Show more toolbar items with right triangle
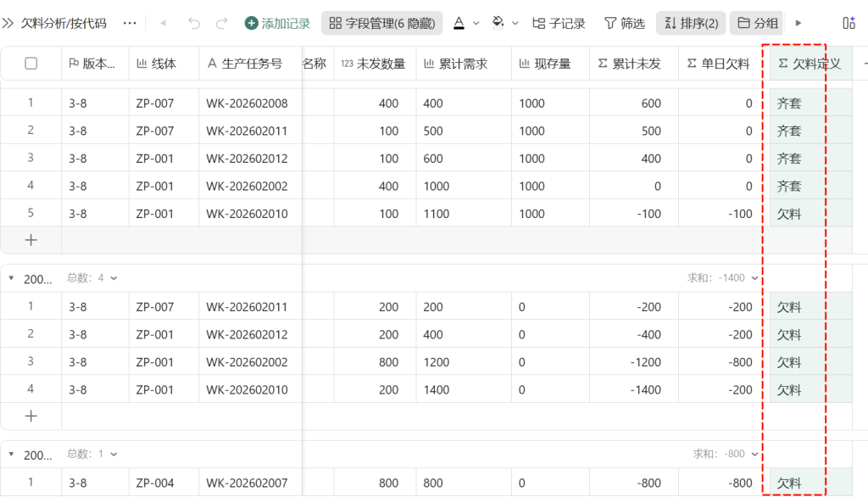868x497 pixels. [x=798, y=23]
